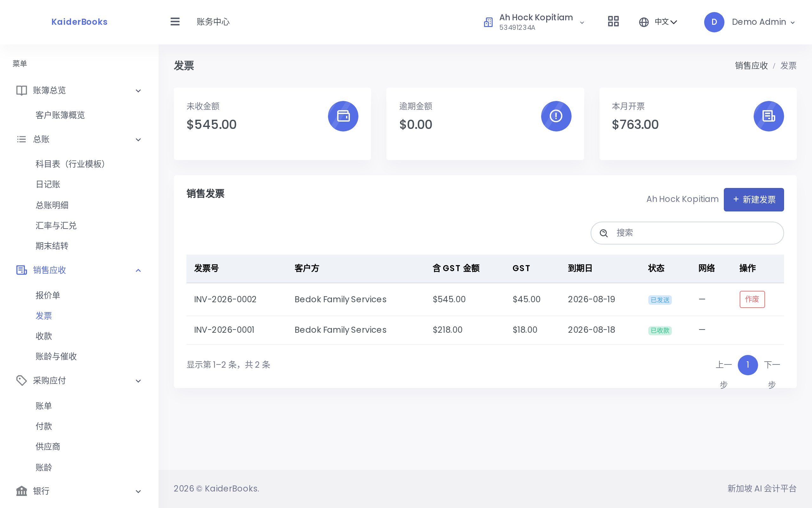Click the KaiderBooks logo link

tap(80, 22)
